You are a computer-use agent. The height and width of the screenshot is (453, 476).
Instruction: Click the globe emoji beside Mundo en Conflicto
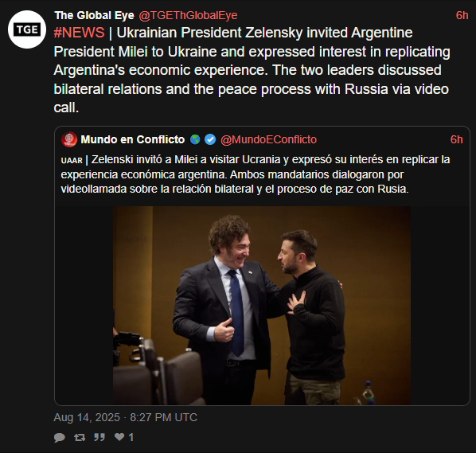[195, 139]
